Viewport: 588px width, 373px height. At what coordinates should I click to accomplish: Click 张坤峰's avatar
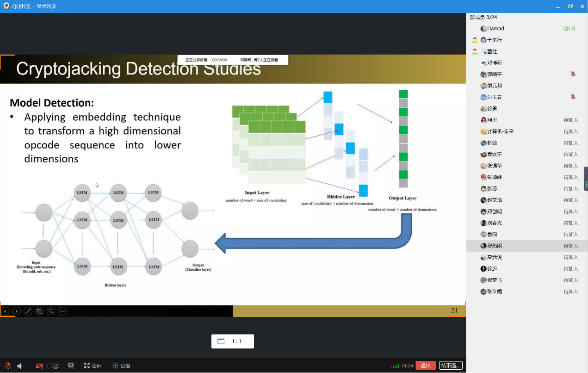483,177
